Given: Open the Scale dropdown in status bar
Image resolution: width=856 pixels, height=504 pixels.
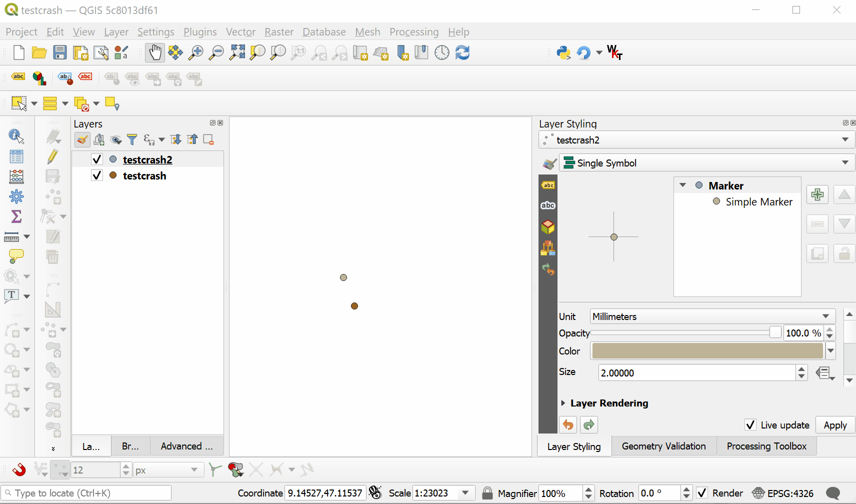Looking at the screenshot, I should (465, 493).
